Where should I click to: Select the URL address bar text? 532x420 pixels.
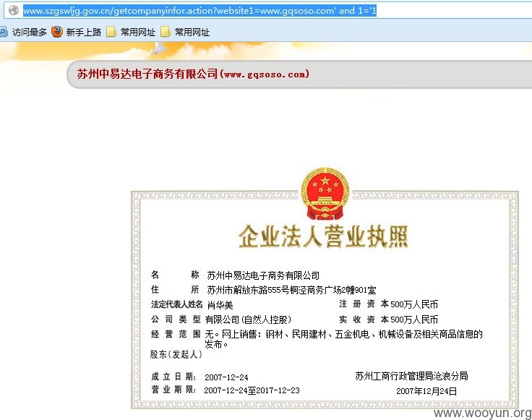tap(199, 11)
